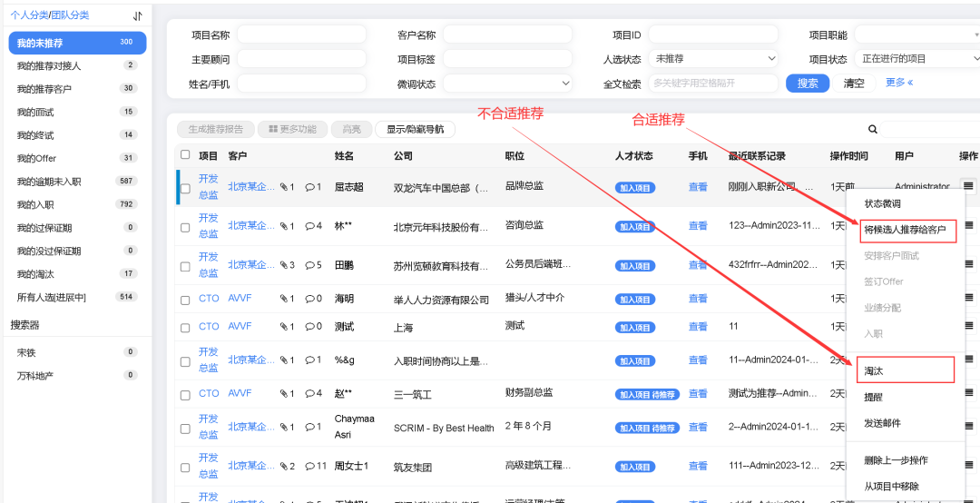The image size is (980, 503).
Task: Click the comment bubble icon in the 周女士1 row
Action: [x=309, y=466]
